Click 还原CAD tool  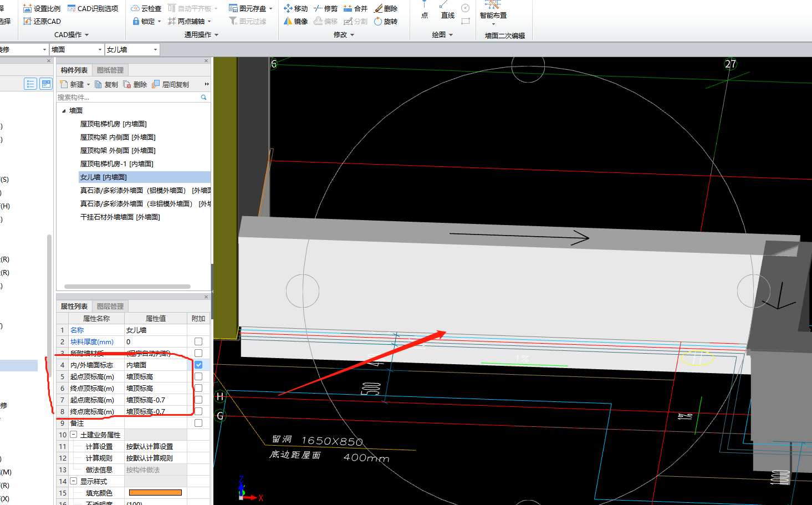point(42,21)
